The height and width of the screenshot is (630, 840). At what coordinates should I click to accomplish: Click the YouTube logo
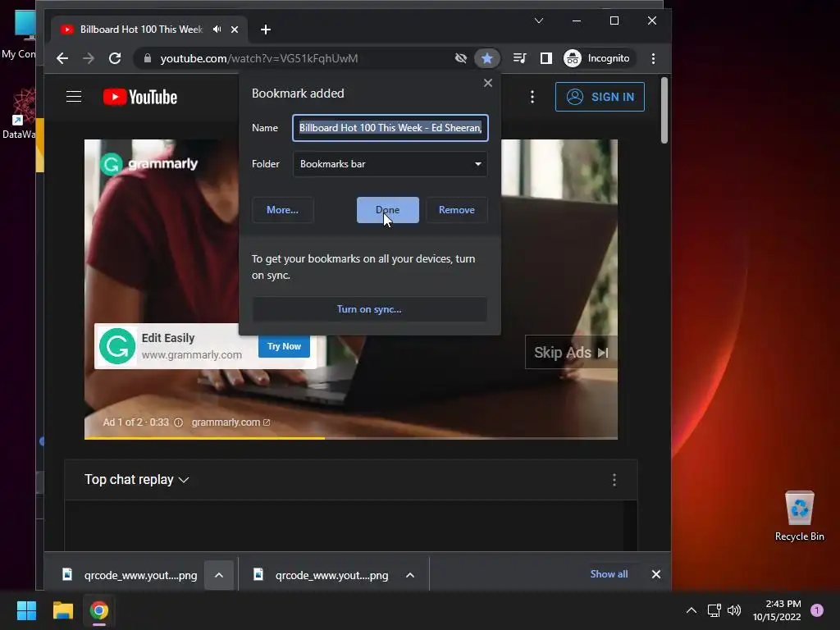pyautogui.click(x=140, y=97)
